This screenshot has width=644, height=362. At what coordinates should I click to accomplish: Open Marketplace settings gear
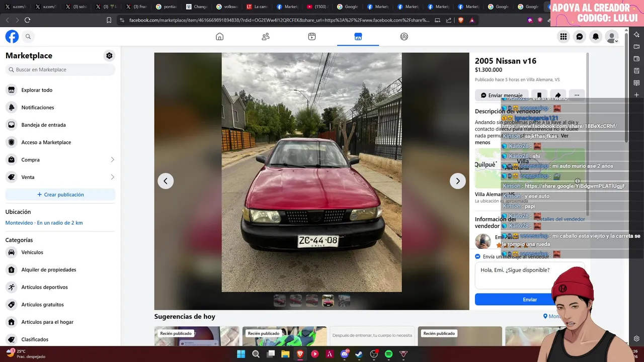(x=109, y=56)
